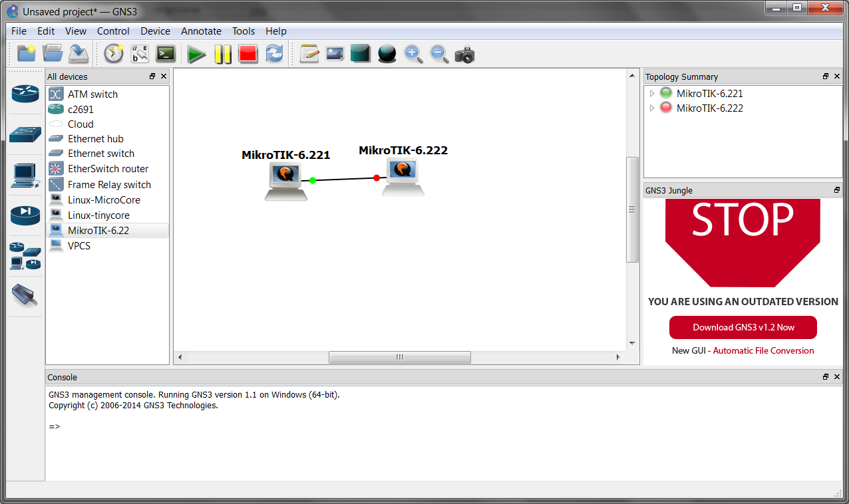Select MikroTIK-6.221 node on canvas
The width and height of the screenshot is (849, 504).
(286, 180)
